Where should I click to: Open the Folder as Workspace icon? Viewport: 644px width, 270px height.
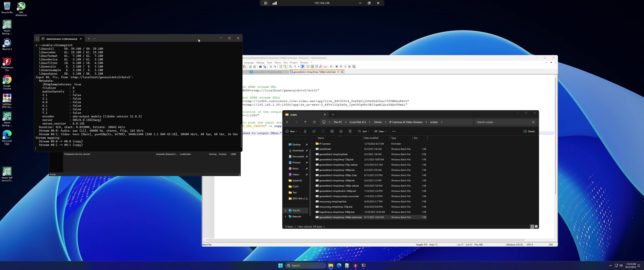(325, 67)
